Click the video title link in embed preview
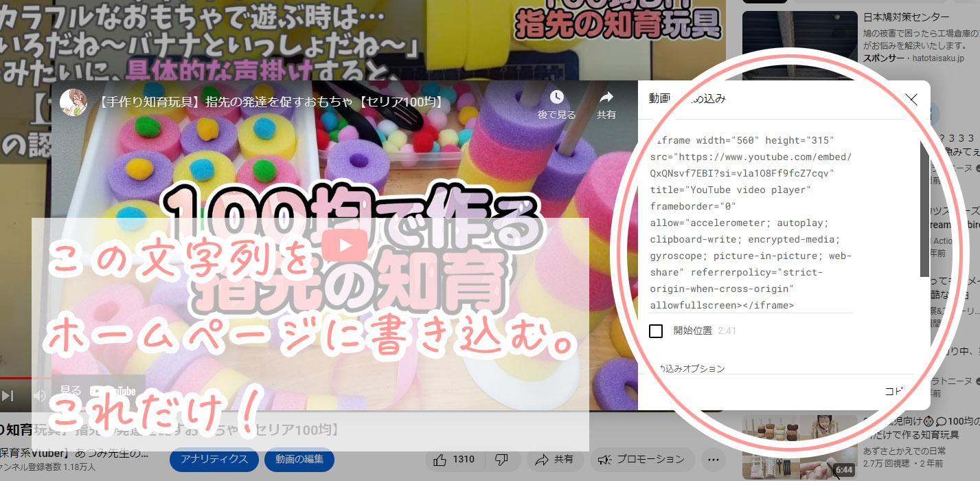The image size is (980, 481). 271,102
